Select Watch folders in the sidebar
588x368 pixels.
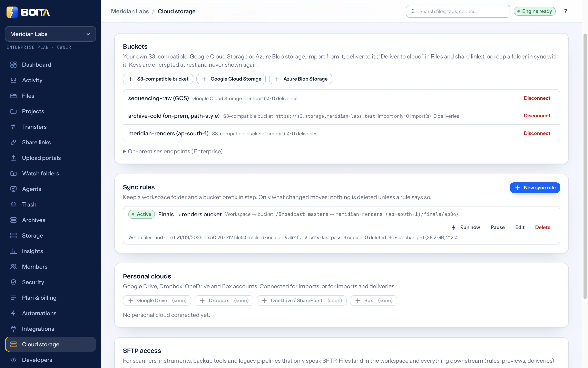pyautogui.click(x=50, y=174)
